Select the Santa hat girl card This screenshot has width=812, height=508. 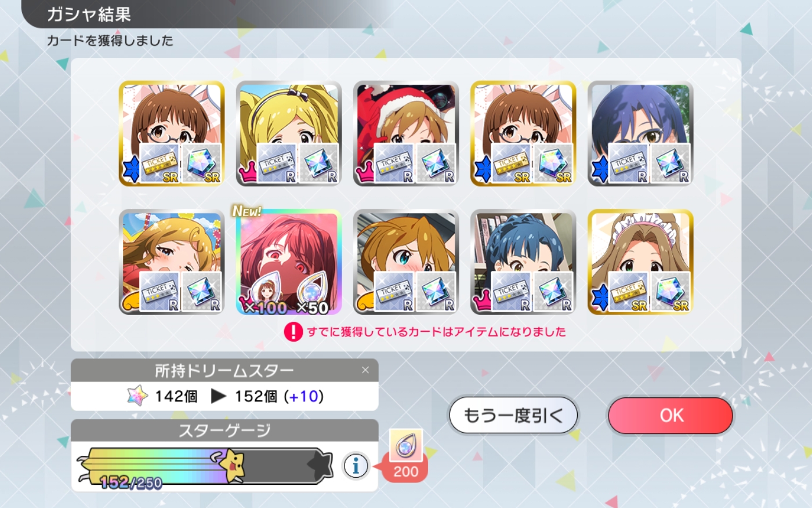[406, 133]
